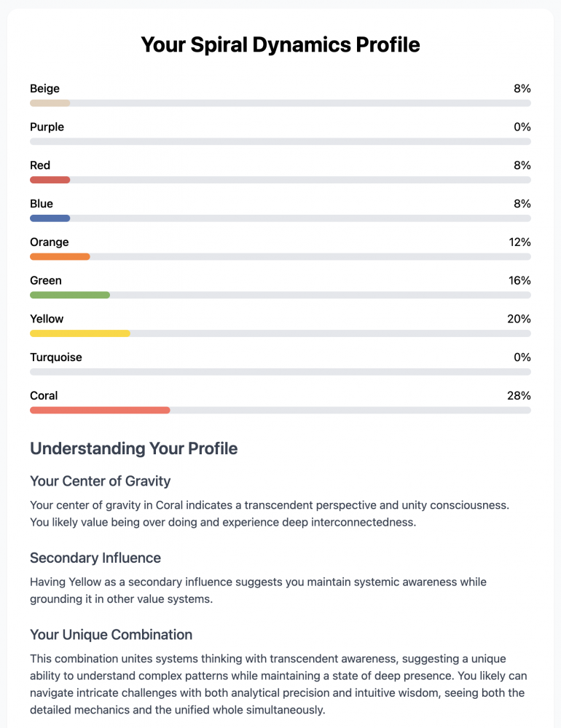
Task: Click the empty Purple progress bar
Action: [x=280, y=142]
